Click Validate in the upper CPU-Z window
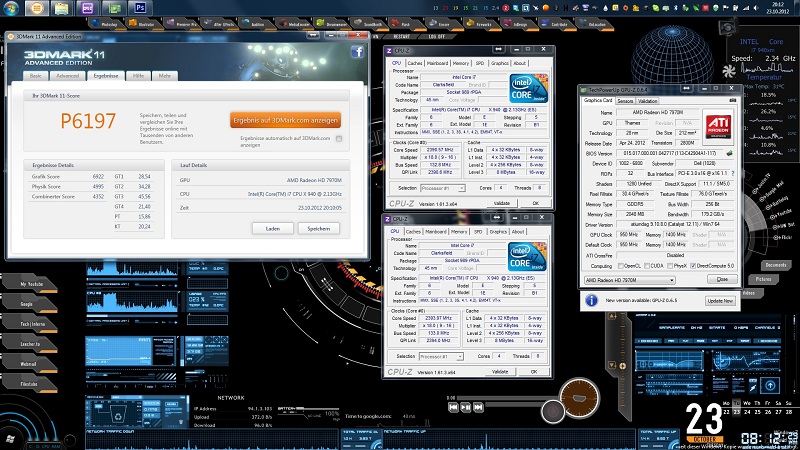Viewport: 800px width, 450px height. click(x=502, y=203)
